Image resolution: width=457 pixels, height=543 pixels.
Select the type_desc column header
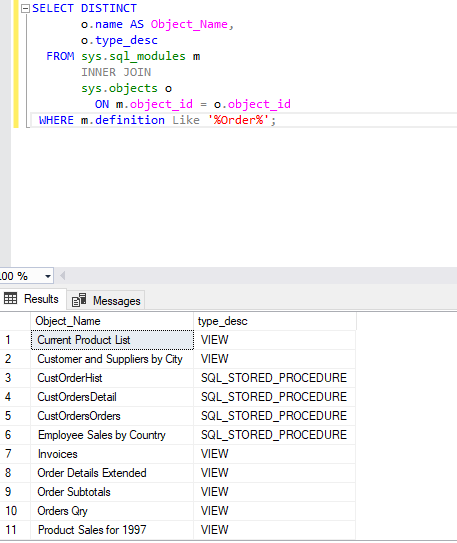pos(275,321)
